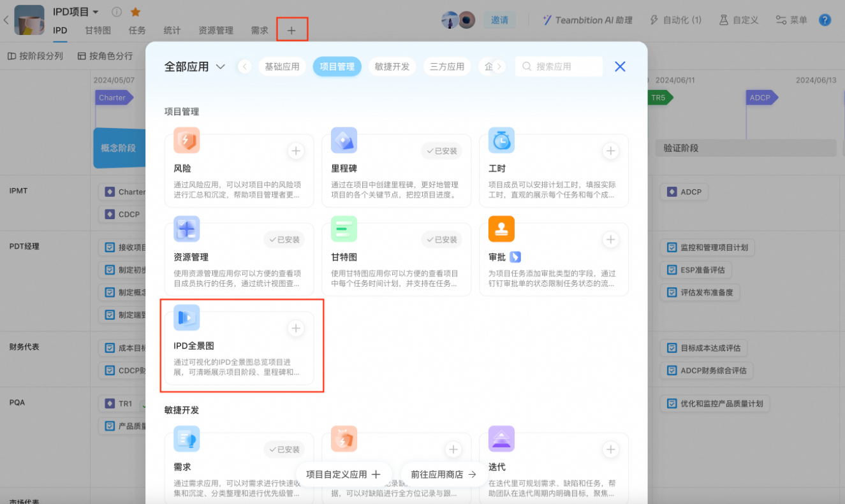Viewport: 845px width, 504px height.
Task: Switch to the 敏捷开发 category tab
Action: click(x=392, y=66)
